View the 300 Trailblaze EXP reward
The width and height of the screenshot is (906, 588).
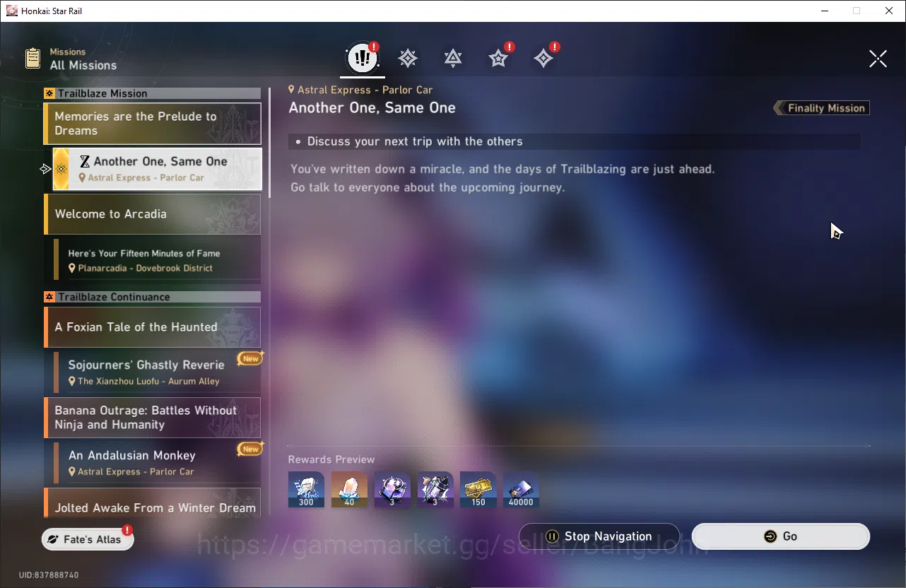306,490
